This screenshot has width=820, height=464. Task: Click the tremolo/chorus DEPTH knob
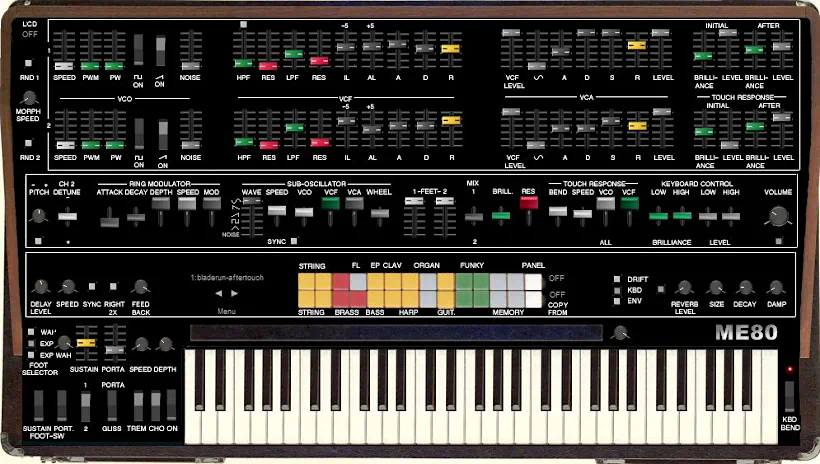click(x=165, y=344)
